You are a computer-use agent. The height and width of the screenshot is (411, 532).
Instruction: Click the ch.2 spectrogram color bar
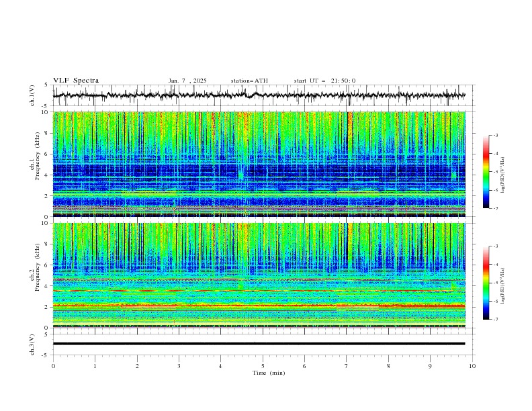point(486,283)
